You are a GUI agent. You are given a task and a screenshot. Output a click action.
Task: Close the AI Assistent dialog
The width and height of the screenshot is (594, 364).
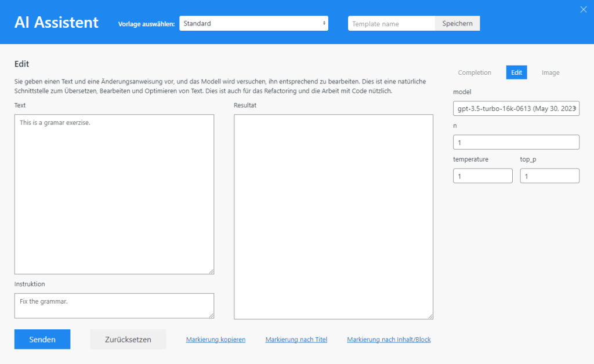point(583,9)
